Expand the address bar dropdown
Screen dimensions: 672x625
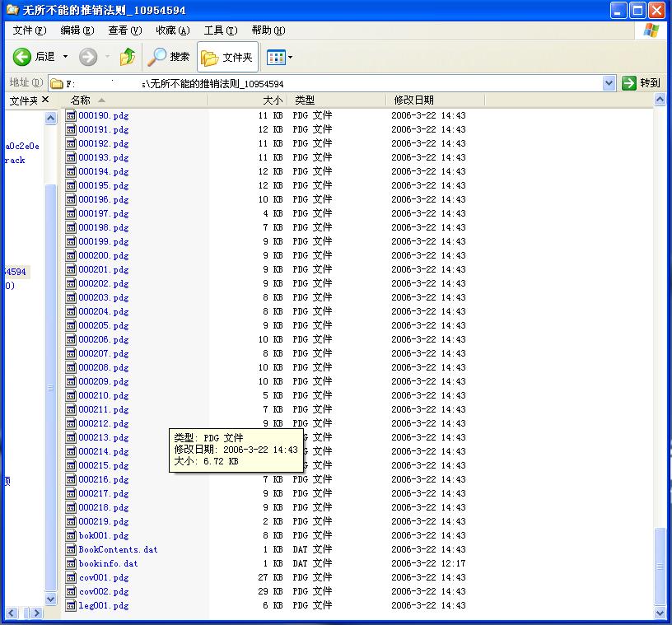pos(609,83)
